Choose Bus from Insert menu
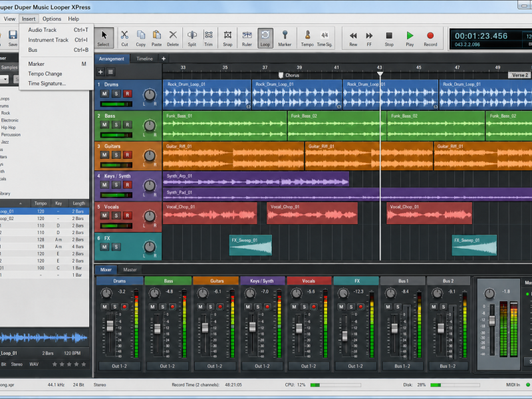 (x=58, y=50)
